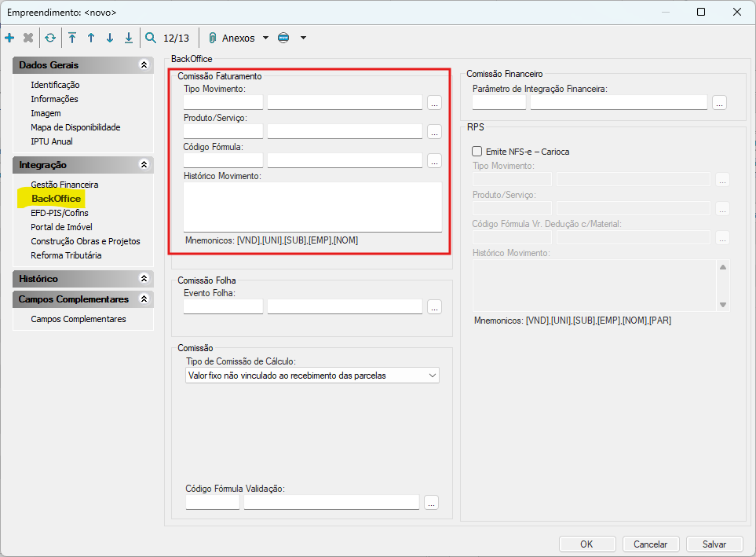Browse Tipo Movimento in Comissão Faturamento

coord(434,103)
